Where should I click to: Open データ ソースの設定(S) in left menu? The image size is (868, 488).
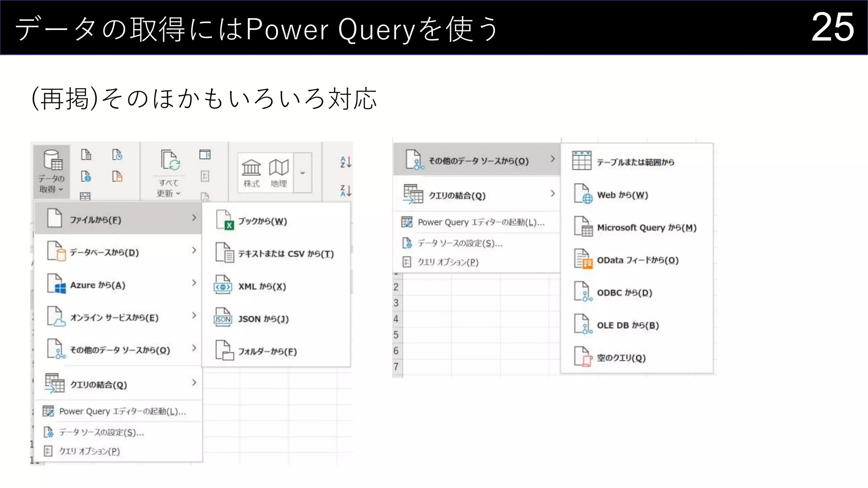[118, 432]
